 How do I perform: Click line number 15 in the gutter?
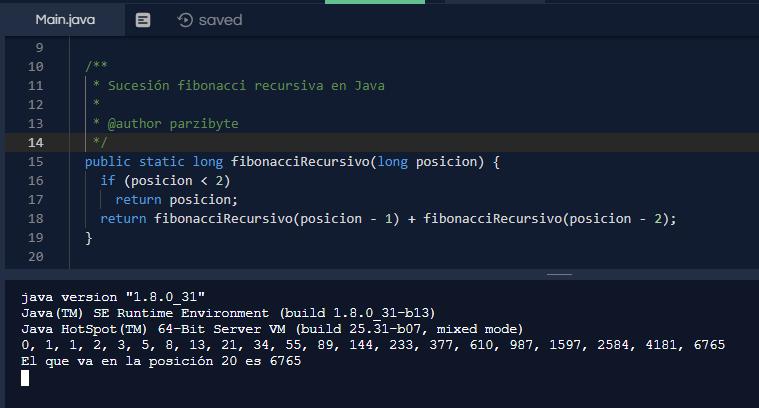pos(35,162)
